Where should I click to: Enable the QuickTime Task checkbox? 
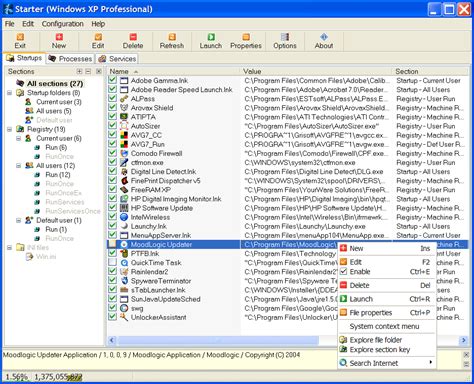tap(112, 262)
